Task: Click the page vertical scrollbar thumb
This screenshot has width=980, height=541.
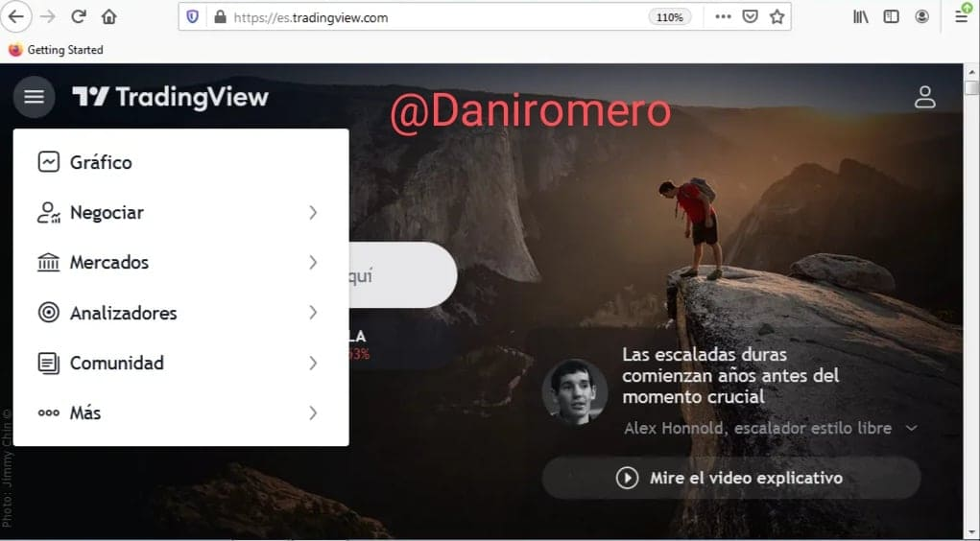Action: click(971, 87)
